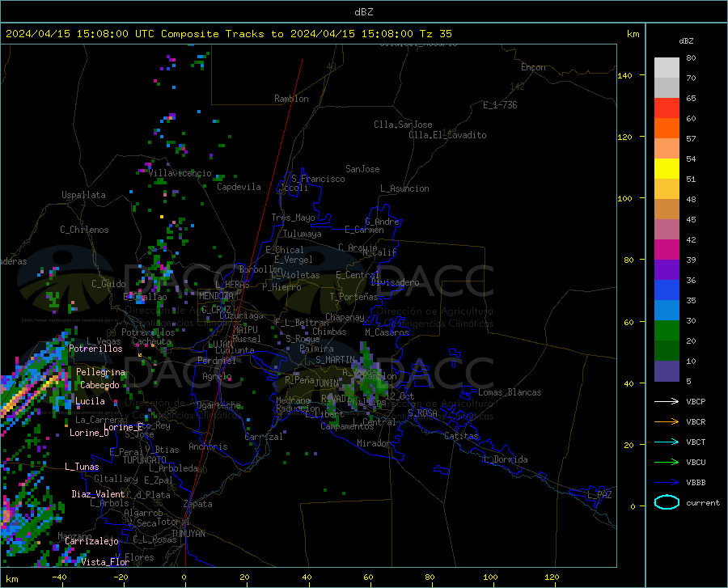Click the blue VBBB arrow icon

tap(667, 482)
